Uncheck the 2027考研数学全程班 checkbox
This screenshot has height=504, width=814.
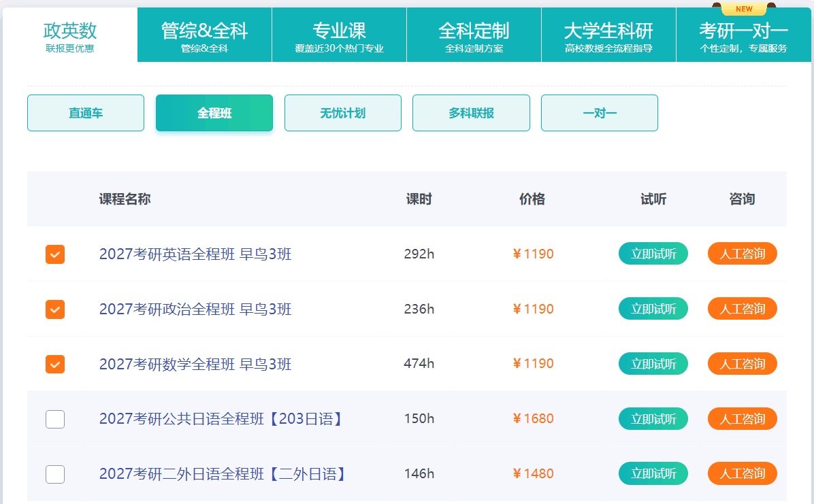55,364
